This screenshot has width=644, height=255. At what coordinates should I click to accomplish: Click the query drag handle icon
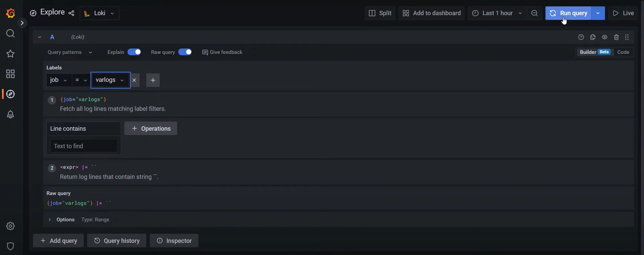pyautogui.click(x=627, y=37)
